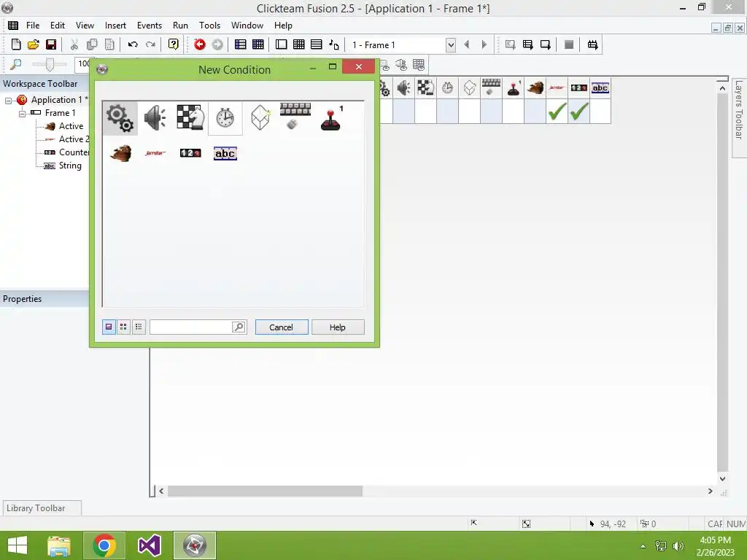Open the Frame Editor toolbar icon
The width and height of the screenshot is (747, 560).
(x=282, y=44)
